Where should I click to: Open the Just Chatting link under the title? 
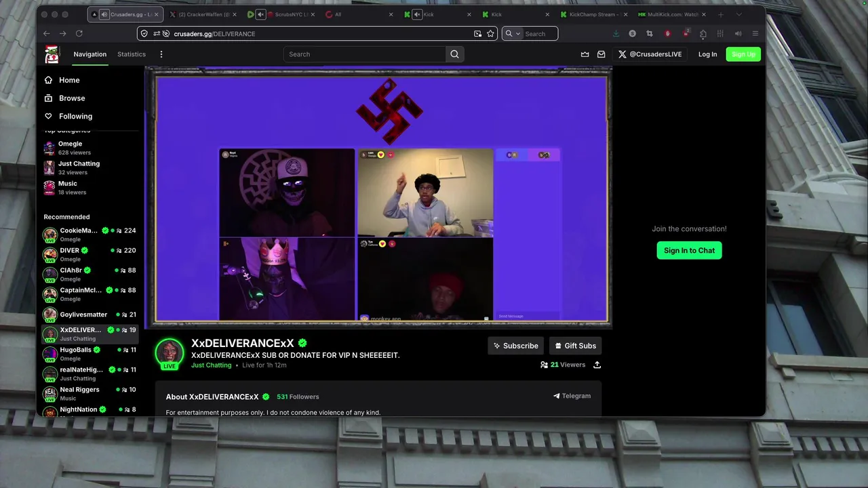coord(211,365)
